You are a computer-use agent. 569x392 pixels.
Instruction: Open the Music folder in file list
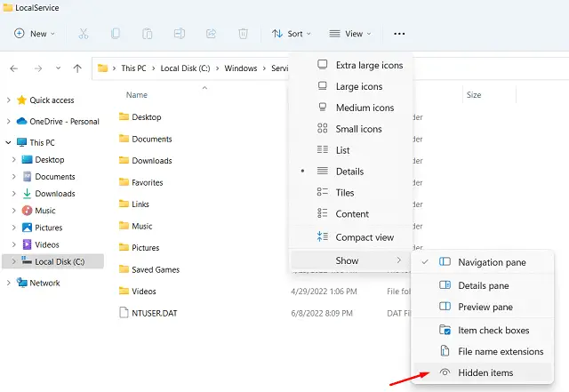click(136, 226)
